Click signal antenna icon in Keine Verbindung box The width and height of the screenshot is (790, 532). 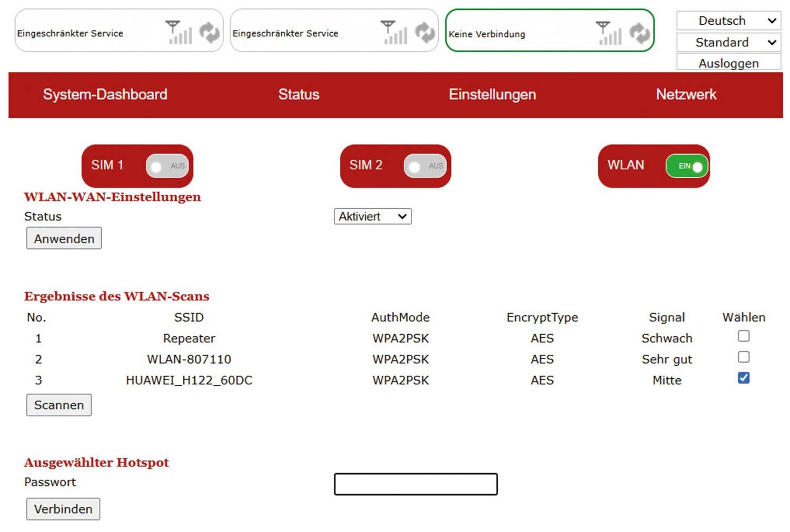pos(609,33)
